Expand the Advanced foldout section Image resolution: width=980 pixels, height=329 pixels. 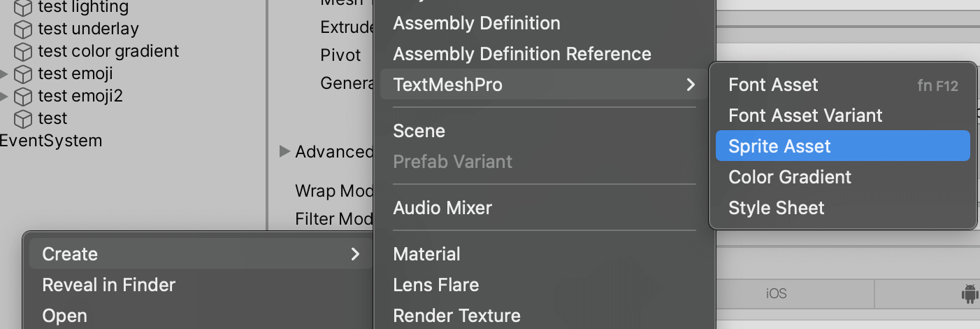coord(284,151)
